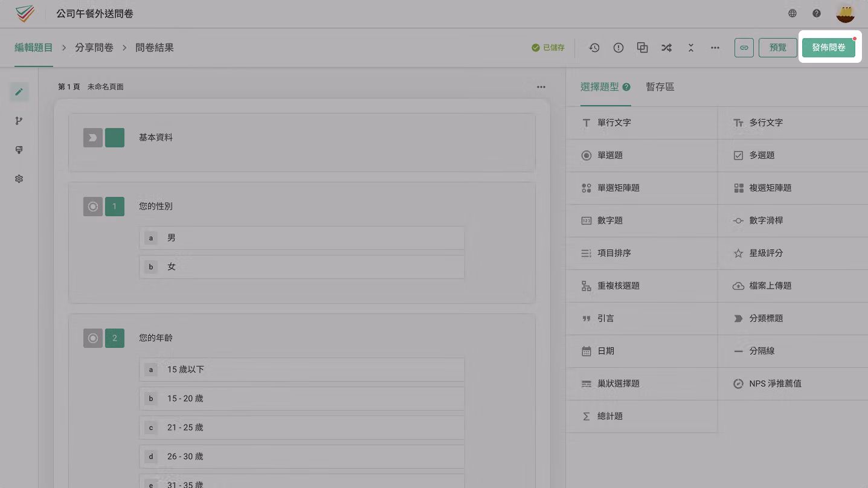Open the page 1 ellipsis menu
868x488 pixels.
click(541, 87)
